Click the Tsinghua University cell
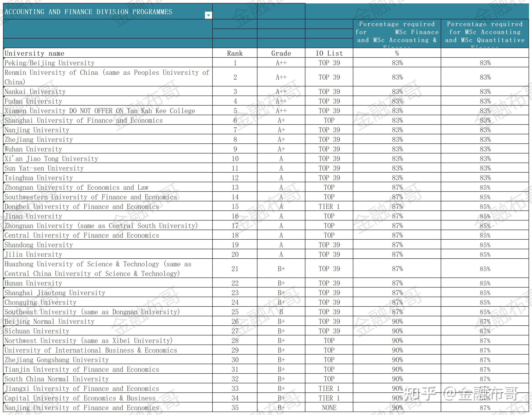 (x=39, y=178)
